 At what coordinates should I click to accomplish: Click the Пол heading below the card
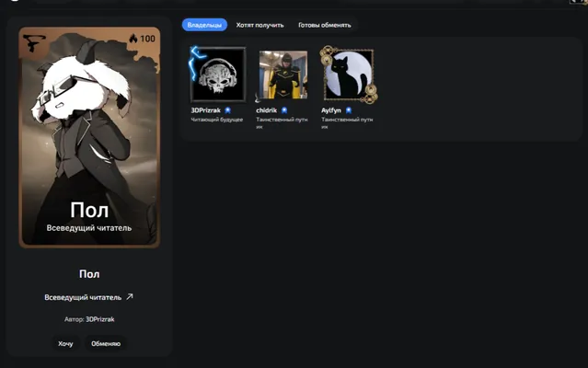(x=89, y=274)
